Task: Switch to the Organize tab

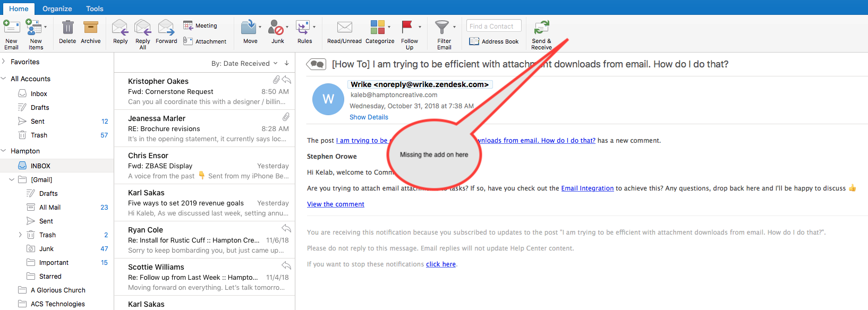Action: point(57,8)
